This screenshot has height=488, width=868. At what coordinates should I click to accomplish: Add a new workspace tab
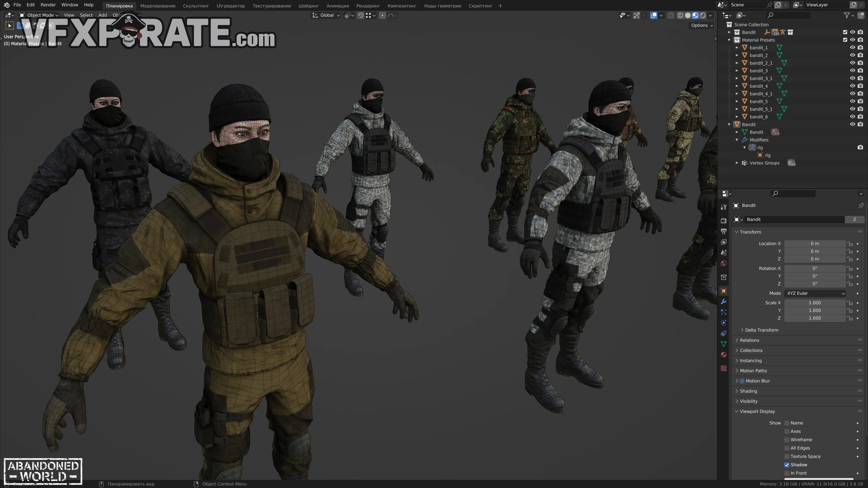click(x=500, y=6)
